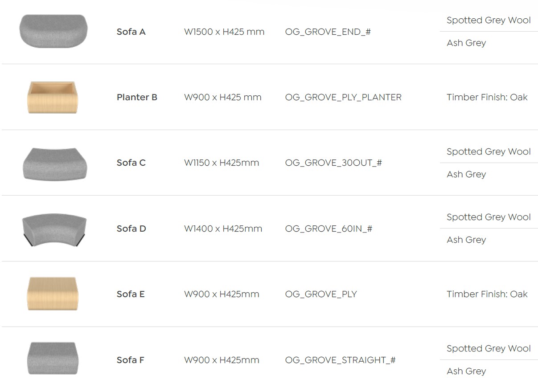Click the Sofa F straight grey image

(53, 359)
